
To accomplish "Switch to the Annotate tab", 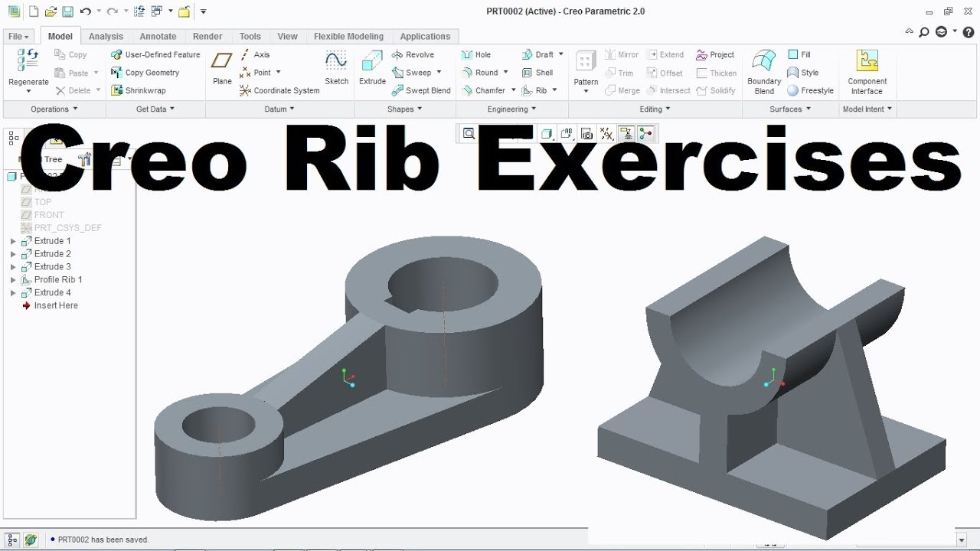I will (x=158, y=36).
